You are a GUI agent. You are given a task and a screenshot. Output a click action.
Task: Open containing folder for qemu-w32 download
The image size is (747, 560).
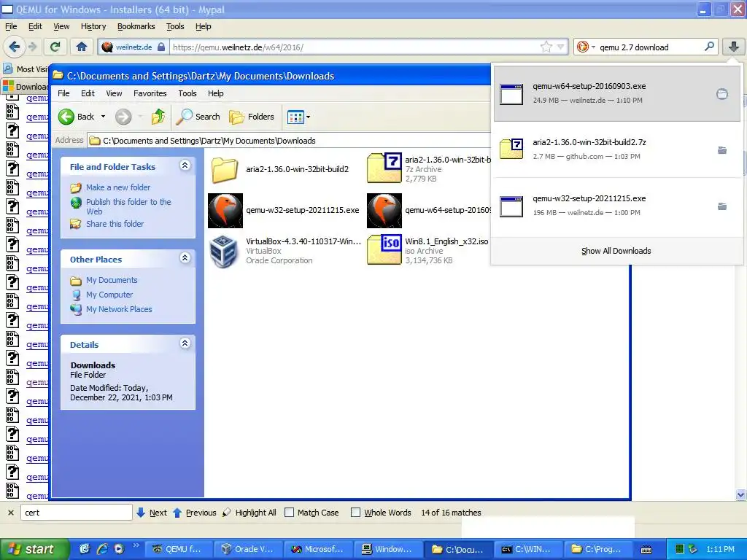(722, 206)
